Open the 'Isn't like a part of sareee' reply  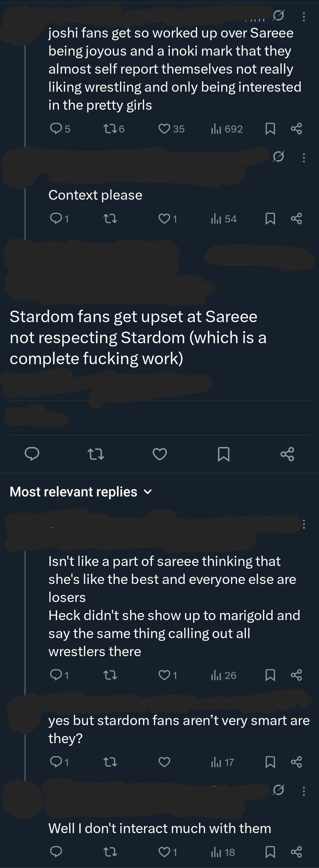click(x=172, y=606)
